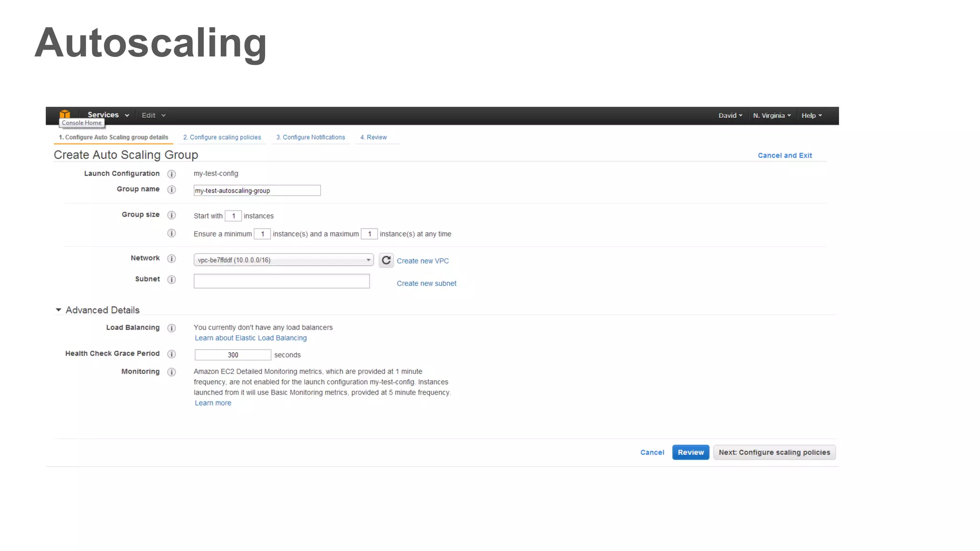Click Next: Configure scaling policies button
This screenshot has height=551, width=980.
(774, 452)
